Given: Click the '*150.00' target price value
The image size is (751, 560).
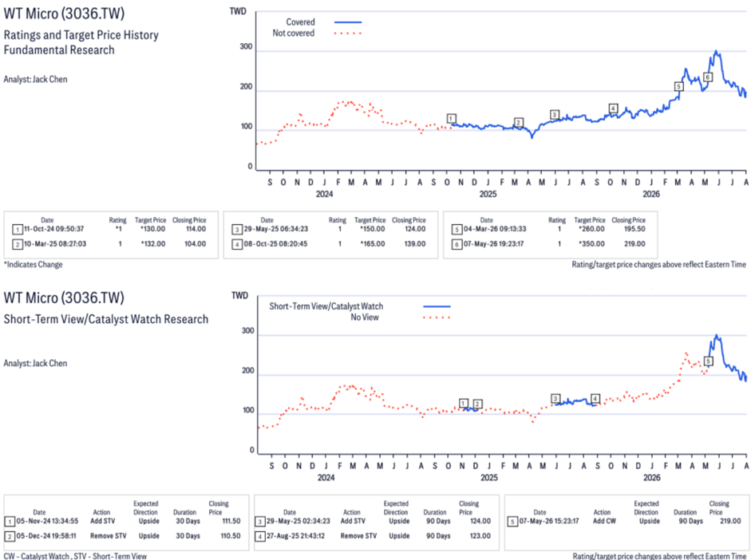Looking at the screenshot, I should tap(372, 229).
